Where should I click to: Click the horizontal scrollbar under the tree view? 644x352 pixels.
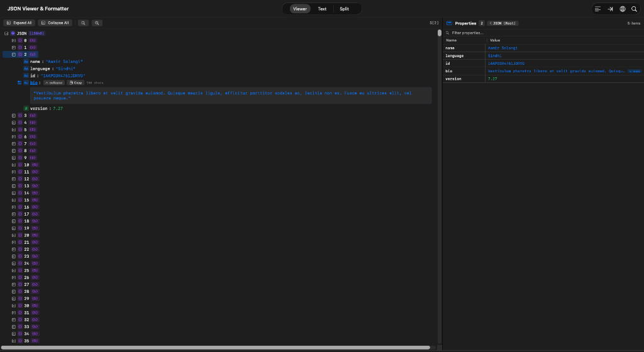[x=216, y=348]
